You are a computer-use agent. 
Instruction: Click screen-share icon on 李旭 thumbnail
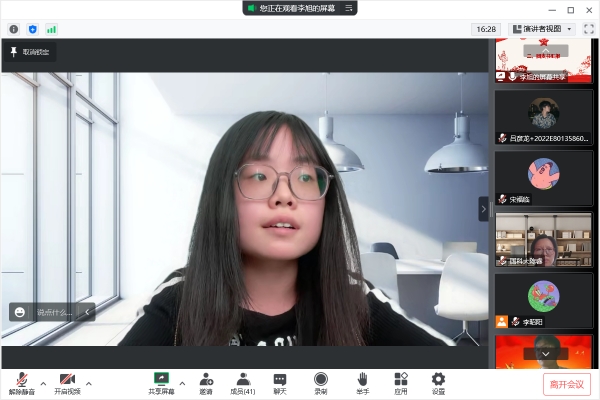click(x=501, y=77)
